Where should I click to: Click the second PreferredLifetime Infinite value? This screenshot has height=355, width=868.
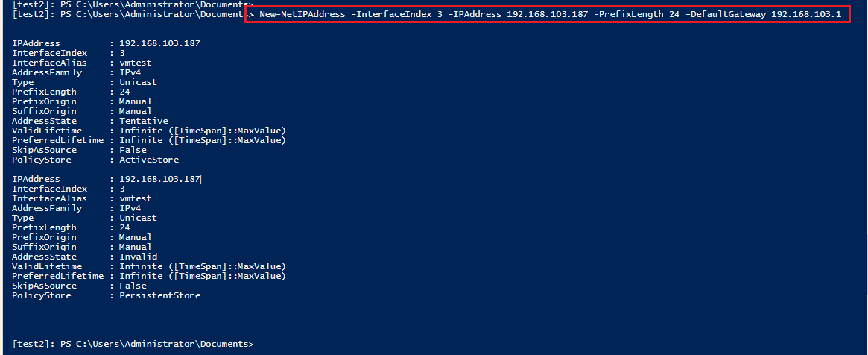coord(203,276)
